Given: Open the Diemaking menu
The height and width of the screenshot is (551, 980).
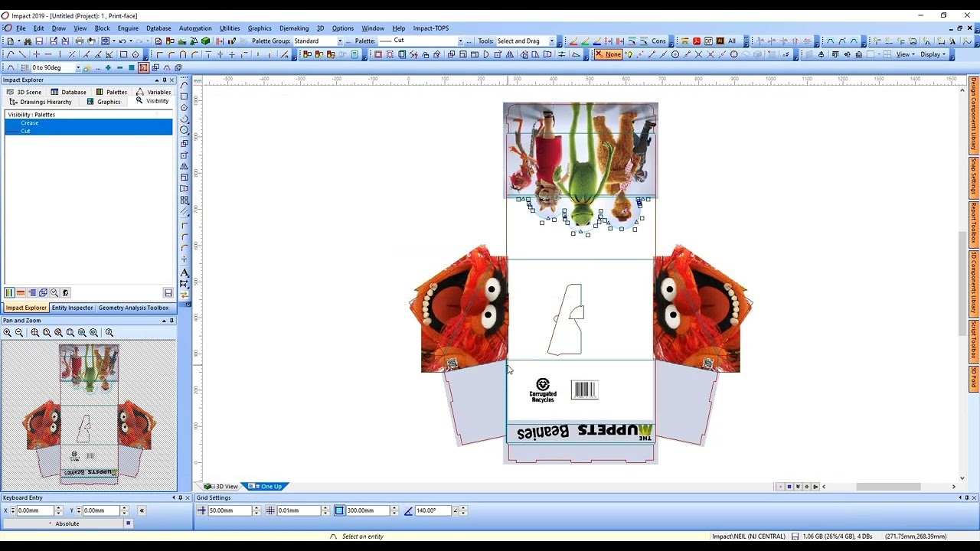Looking at the screenshot, I should (294, 28).
